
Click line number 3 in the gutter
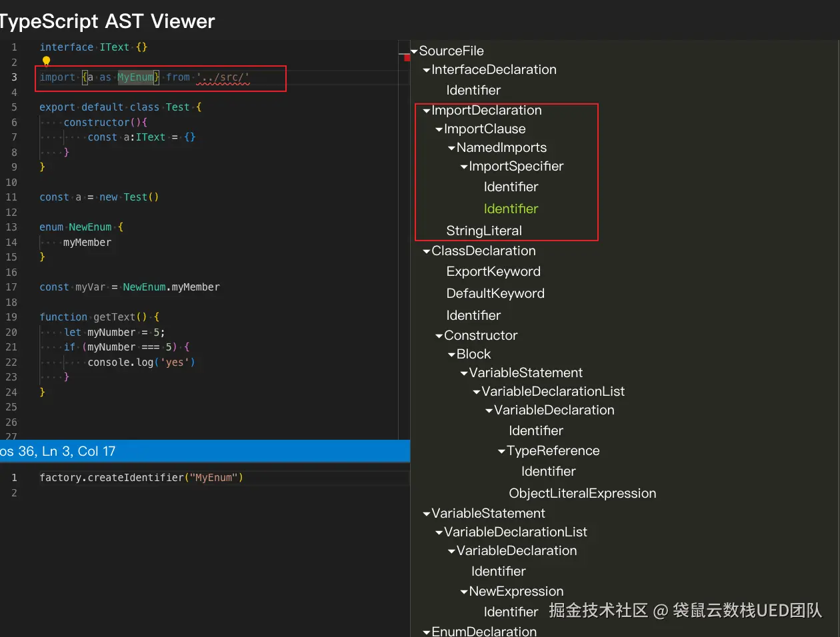click(x=14, y=77)
